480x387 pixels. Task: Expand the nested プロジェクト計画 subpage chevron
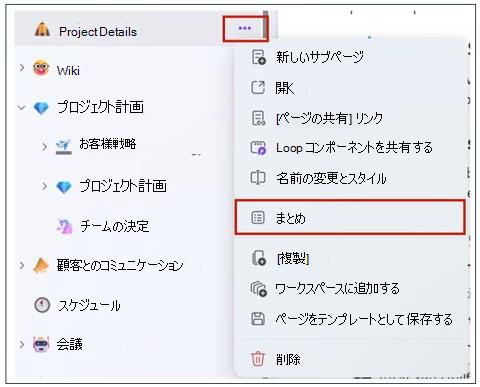[44, 186]
